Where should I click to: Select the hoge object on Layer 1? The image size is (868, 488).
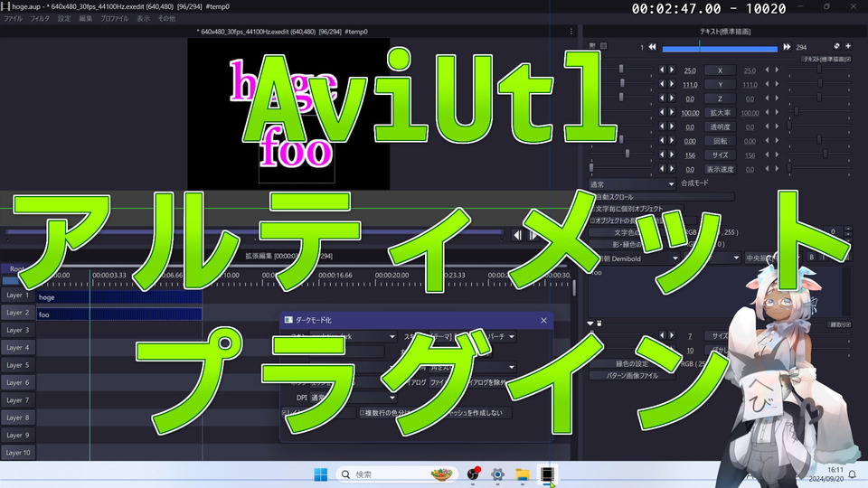pyautogui.click(x=119, y=297)
